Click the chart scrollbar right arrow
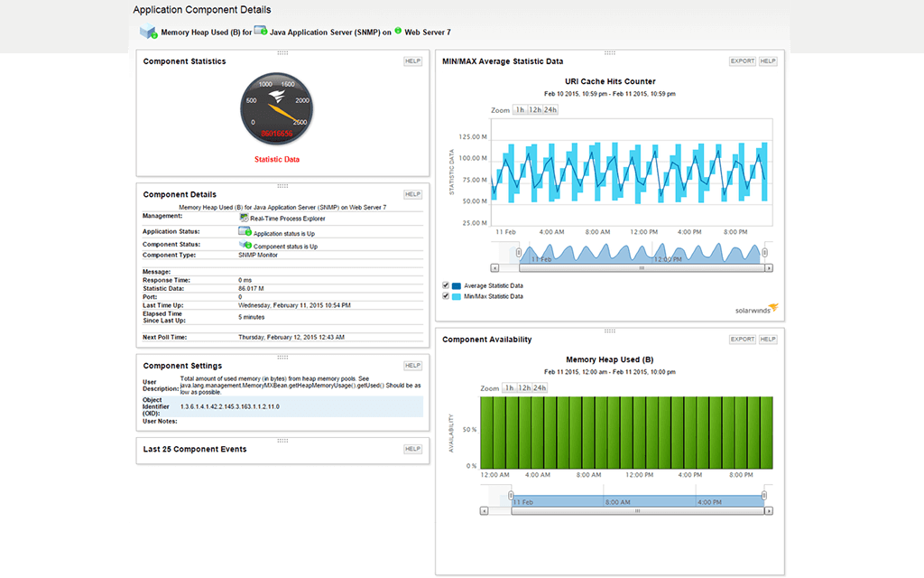Screen dimensions: 924x578 [x=769, y=267]
